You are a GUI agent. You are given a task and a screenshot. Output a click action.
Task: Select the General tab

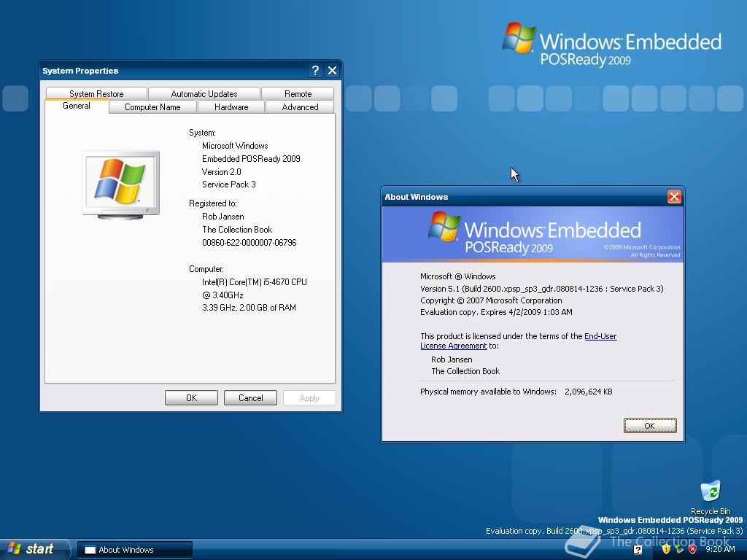(x=76, y=106)
